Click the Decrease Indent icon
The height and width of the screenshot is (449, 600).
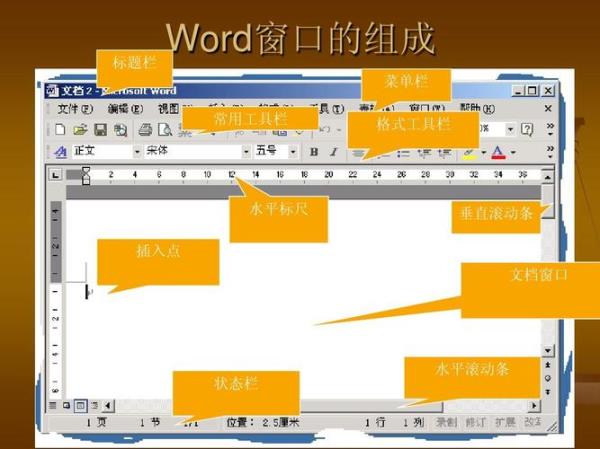coord(424,154)
